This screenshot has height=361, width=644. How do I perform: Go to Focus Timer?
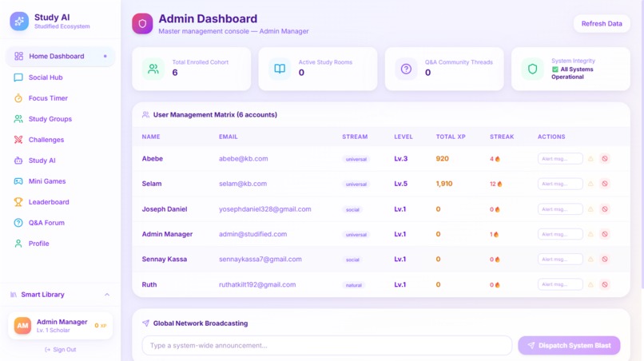[60, 98]
